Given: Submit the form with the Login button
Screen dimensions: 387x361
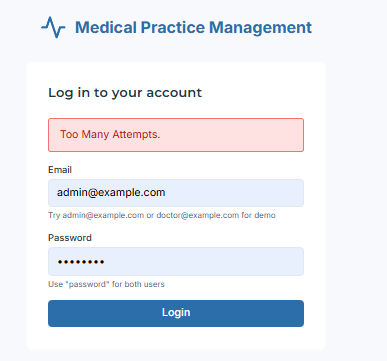Looking at the screenshot, I should point(176,313).
